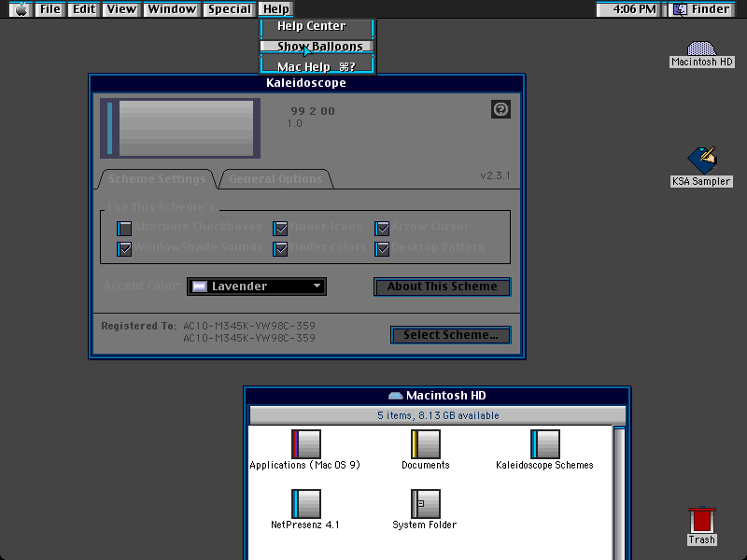Open the File menu
747x560 pixels.
coord(50,9)
